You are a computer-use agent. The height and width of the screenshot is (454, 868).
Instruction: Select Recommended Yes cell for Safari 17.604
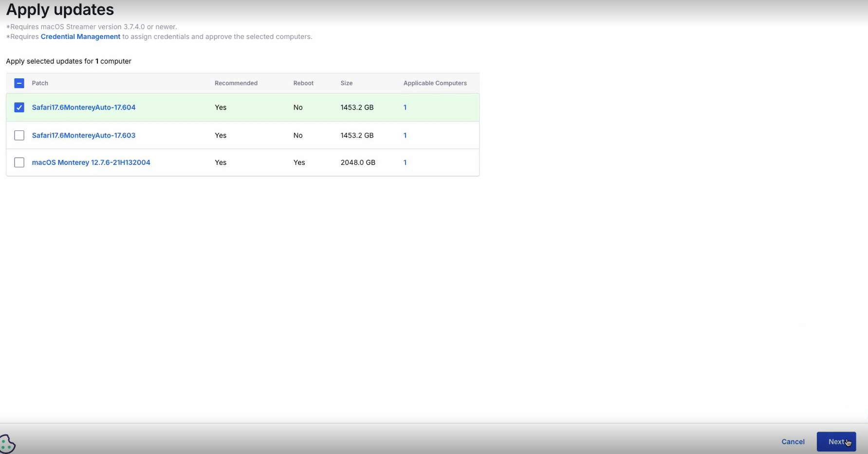(221, 108)
